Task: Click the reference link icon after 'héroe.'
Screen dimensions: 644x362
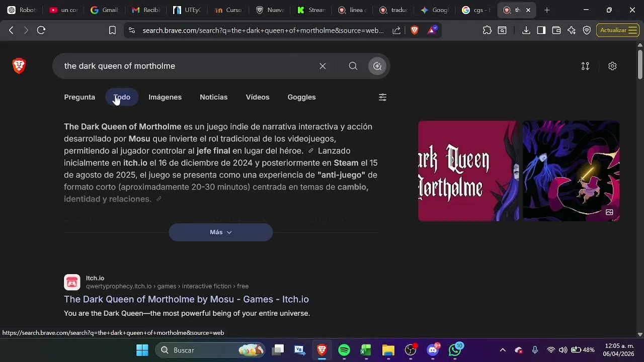Action: pos(311,151)
